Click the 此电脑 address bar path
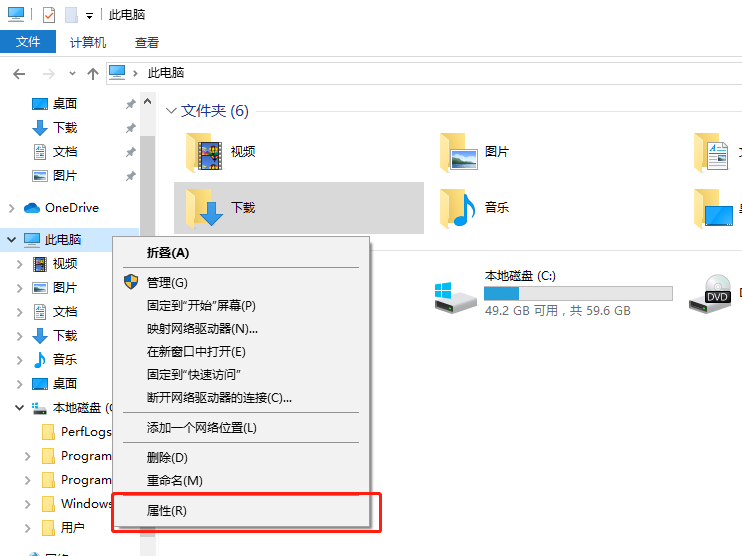Screen dimensions: 742x556 (x=166, y=73)
